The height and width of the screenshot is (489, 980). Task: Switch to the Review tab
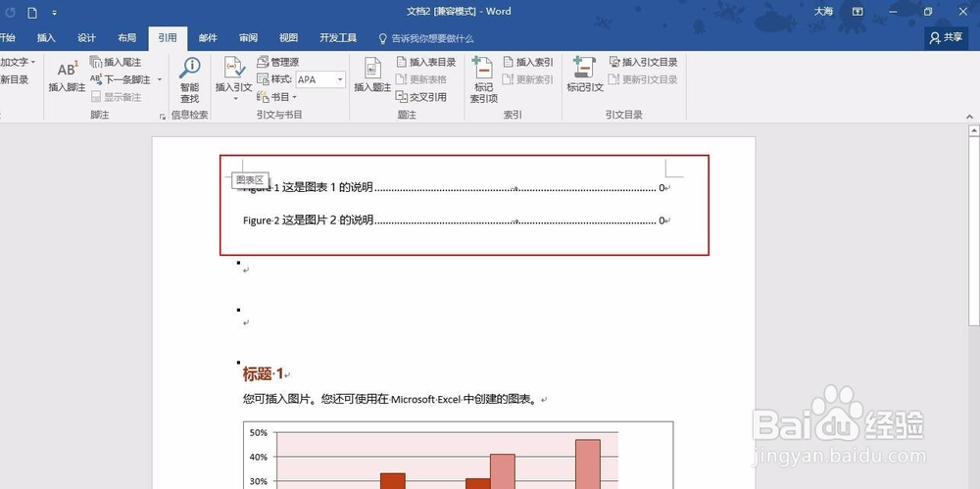pyautogui.click(x=248, y=38)
